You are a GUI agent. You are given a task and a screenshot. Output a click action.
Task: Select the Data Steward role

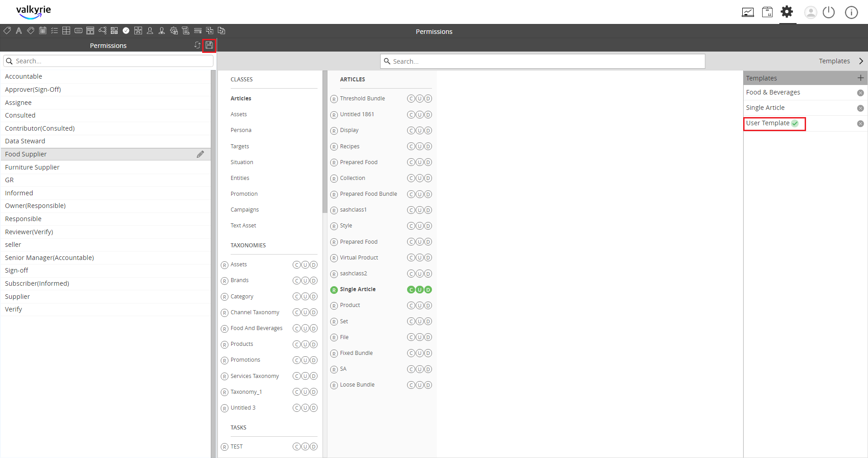106,142
